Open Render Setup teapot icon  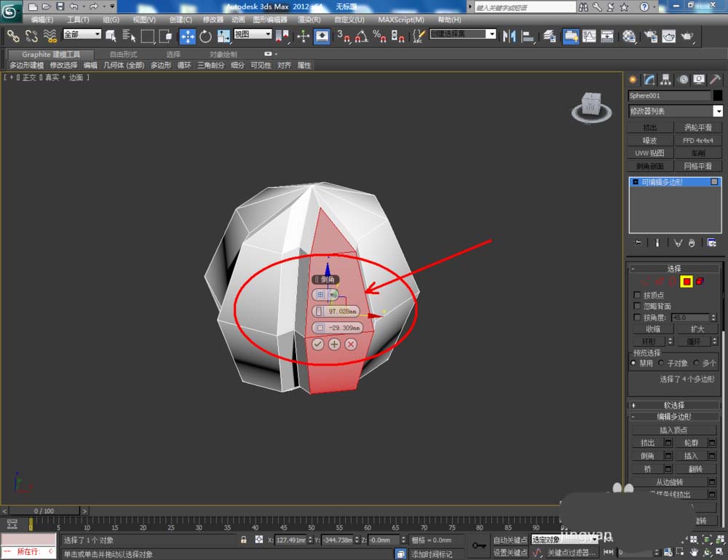pyautogui.click(x=651, y=36)
